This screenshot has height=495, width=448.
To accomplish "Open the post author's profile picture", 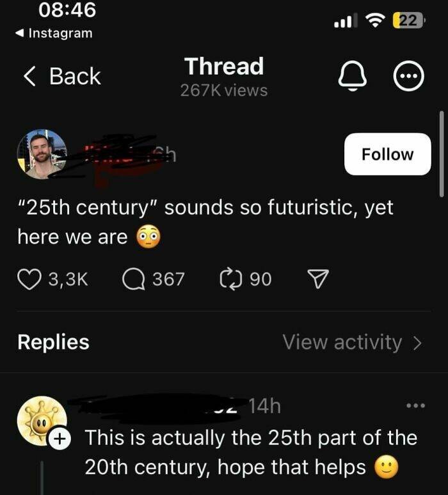I will coord(42,154).
